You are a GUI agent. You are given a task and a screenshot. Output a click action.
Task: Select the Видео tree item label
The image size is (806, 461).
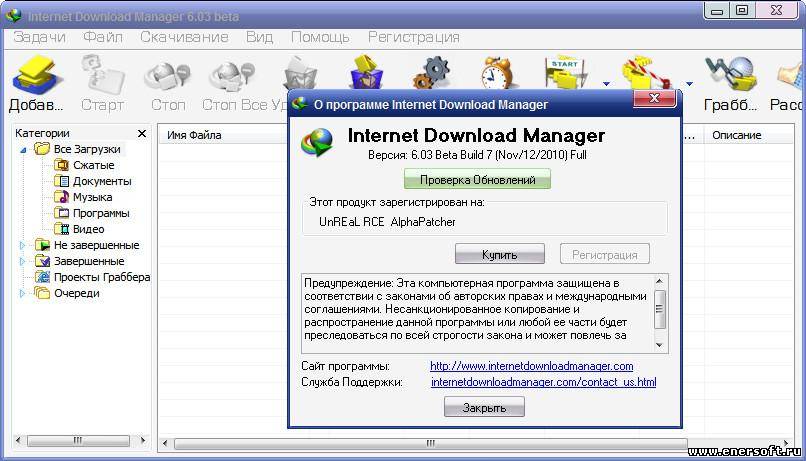point(88,229)
